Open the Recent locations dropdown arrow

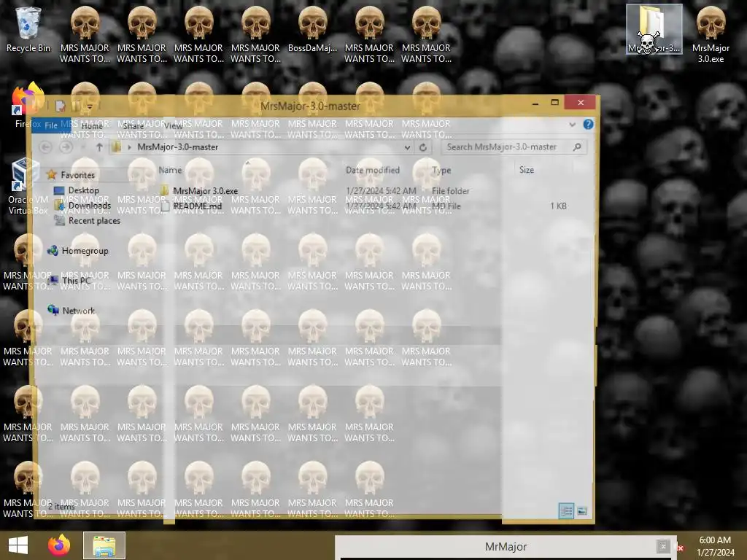[83, 147]
